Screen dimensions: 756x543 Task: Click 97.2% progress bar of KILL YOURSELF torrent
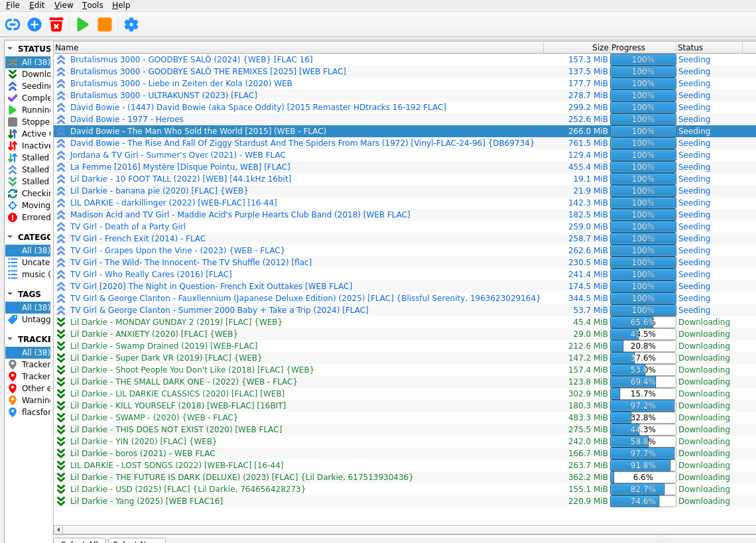click(x=643, y=406)
